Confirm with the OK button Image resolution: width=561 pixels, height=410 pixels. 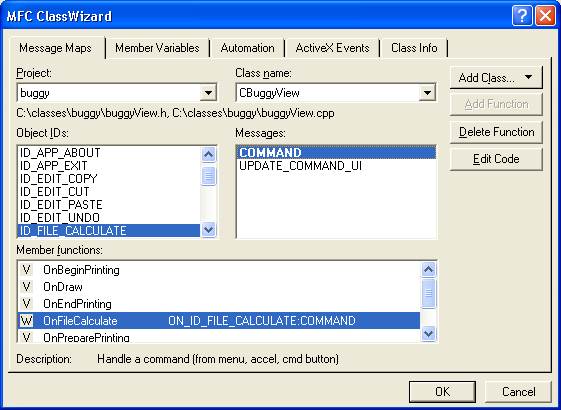pos(442,391)
